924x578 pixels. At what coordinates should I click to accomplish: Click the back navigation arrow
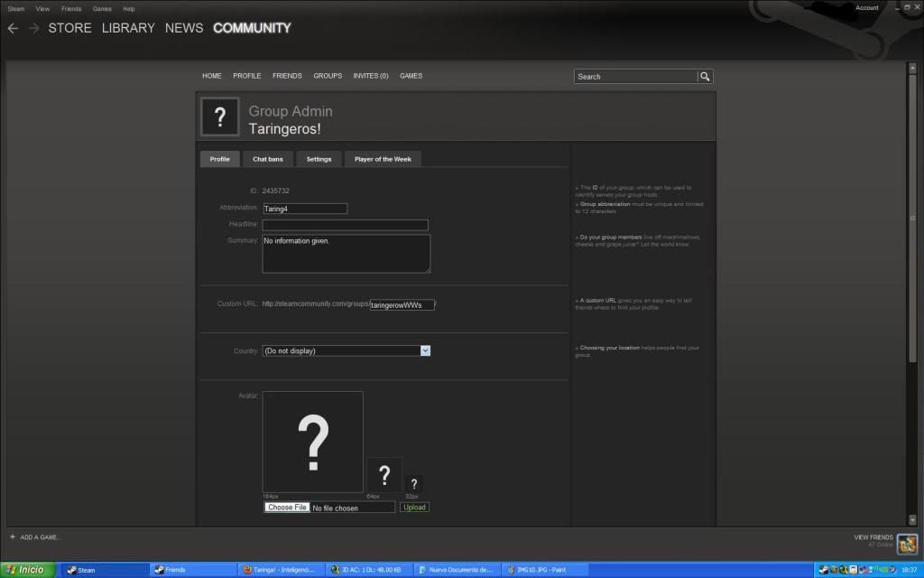pos(13,28)
